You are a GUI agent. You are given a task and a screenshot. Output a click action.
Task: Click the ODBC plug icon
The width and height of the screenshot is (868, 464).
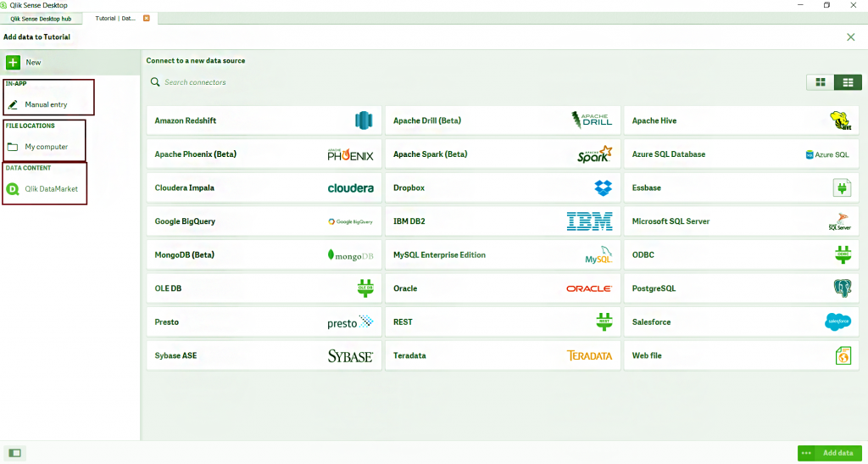[x=843, y=254]
